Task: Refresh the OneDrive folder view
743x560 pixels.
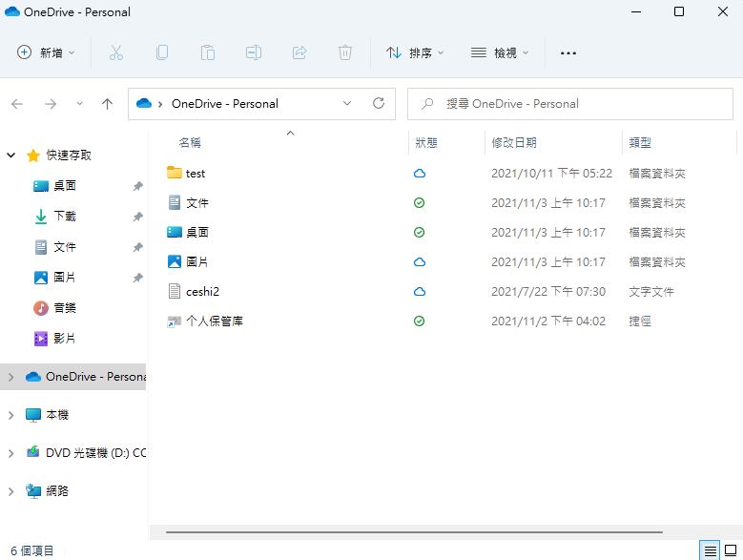Action: click(379, 103)
